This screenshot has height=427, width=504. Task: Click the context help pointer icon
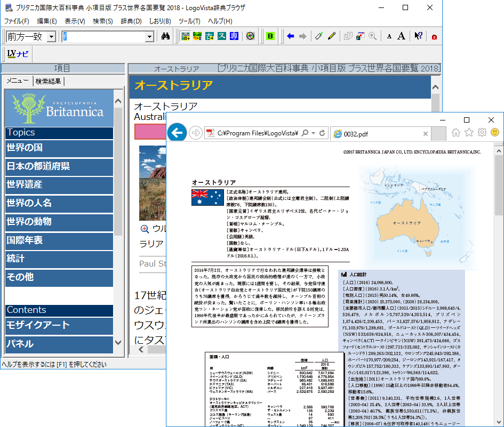pos(418,36)
